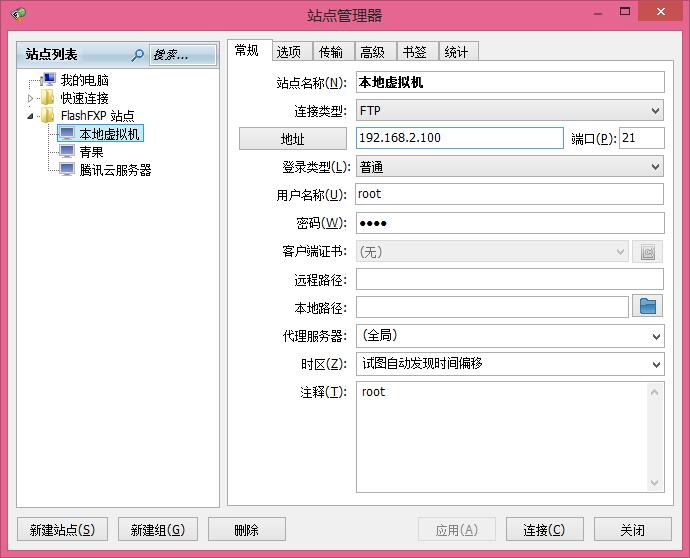Click the 本地路径 input field
Screen dimensions: 690x558
(492, 307)
